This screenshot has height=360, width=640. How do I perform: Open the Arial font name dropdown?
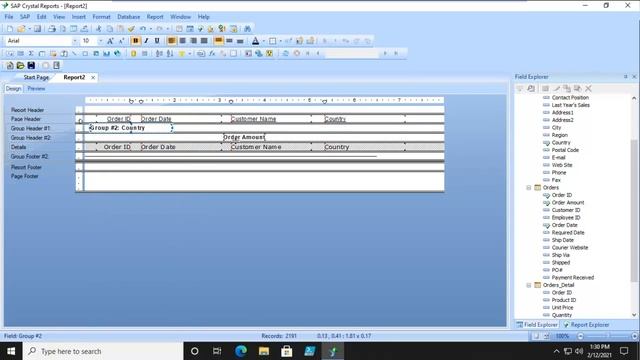click(x=75, y=41)
